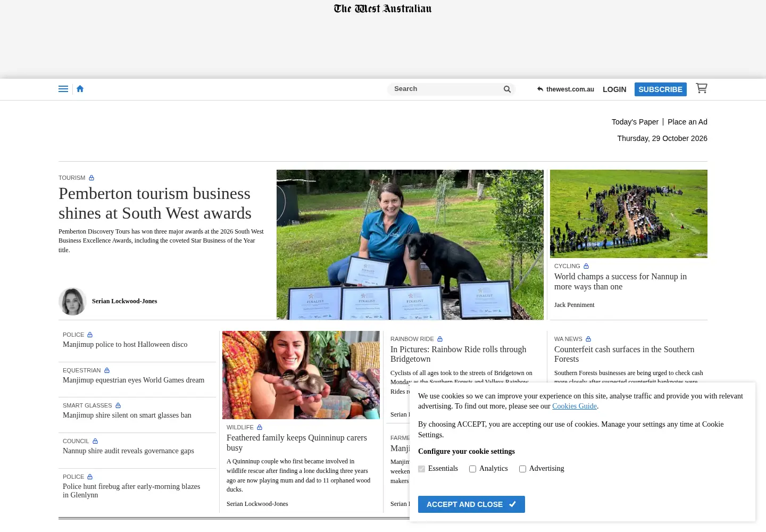Click the thewest.com.au back arrow icon
Viewport: 766px width, 532px height.
pyautogui.click(x=540, y=89)
